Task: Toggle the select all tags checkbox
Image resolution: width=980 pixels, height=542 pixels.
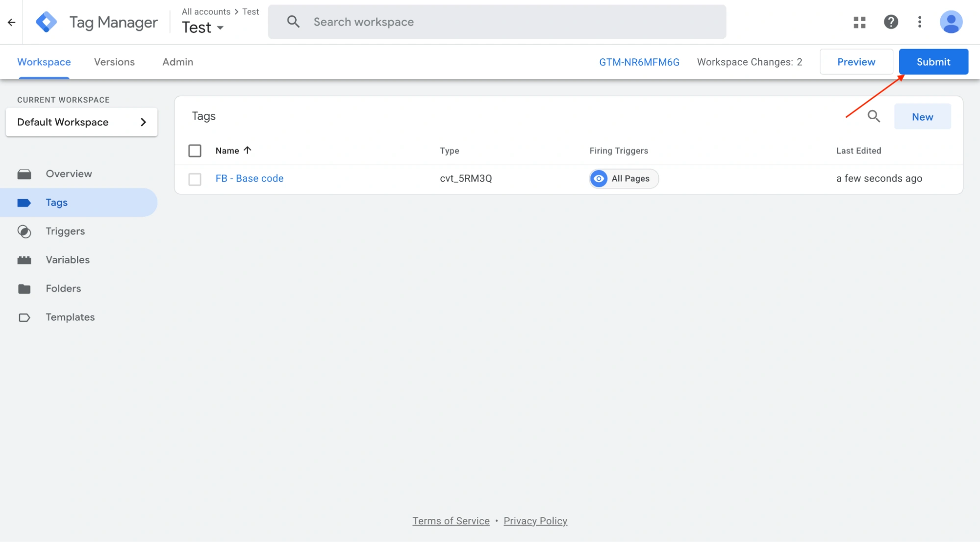Action: pyautogui.click(x=195, y=151)
